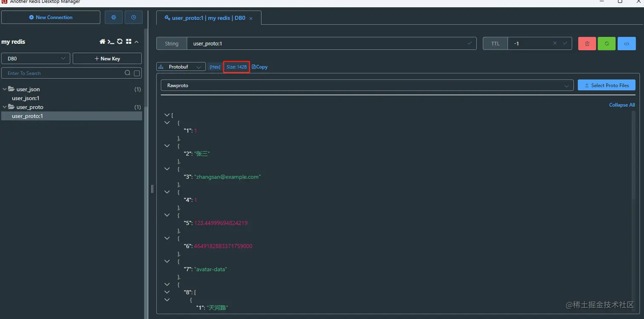Screen dimensions: 644x319
Task: Click the home icon for my redis connection
Action: (102, 41)
